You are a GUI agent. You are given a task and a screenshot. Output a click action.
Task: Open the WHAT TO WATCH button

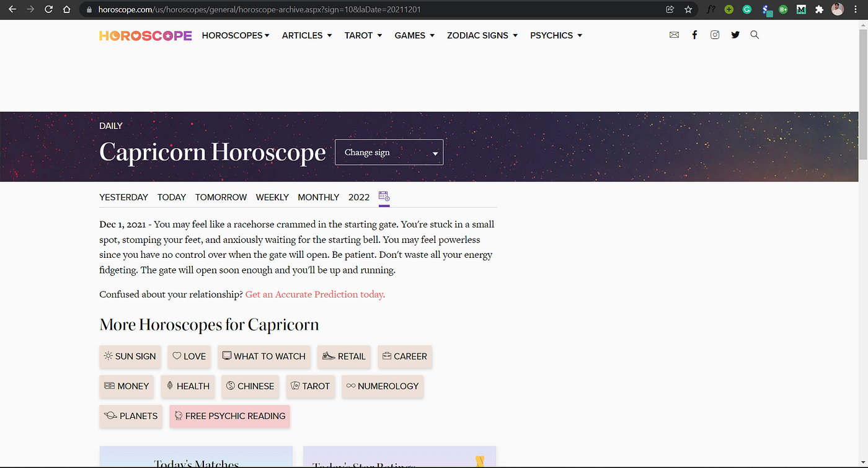tap(264, 356)
